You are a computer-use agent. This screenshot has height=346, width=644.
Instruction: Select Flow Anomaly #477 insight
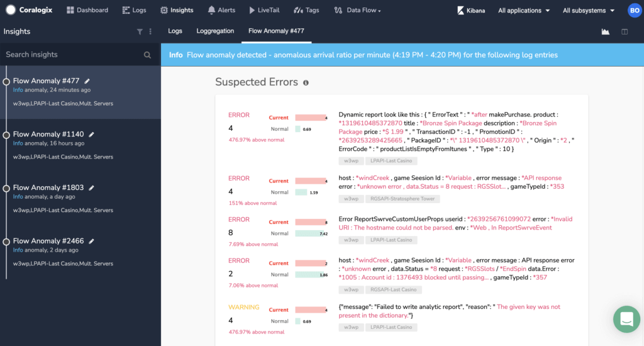tap(80, 92)
